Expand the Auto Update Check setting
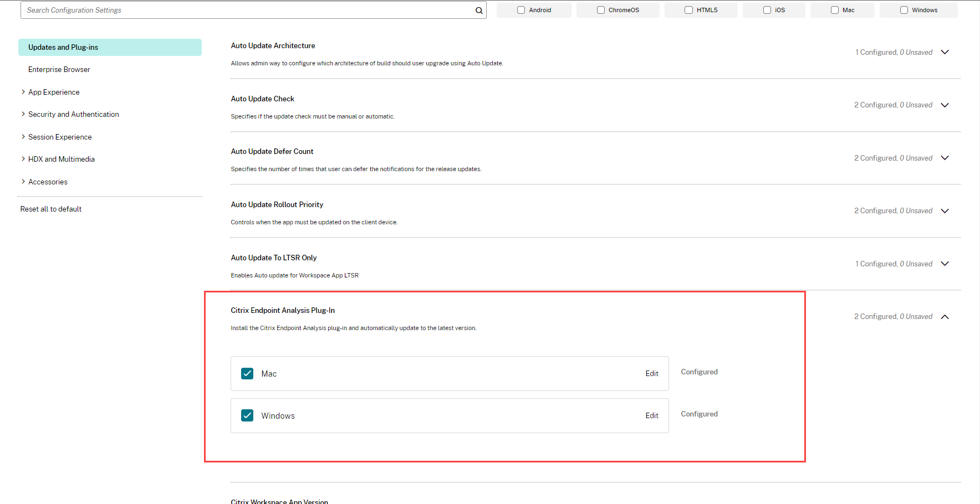The width and height of the screenshot is (980, 504). pyautogui.click(x=945, y=105)
